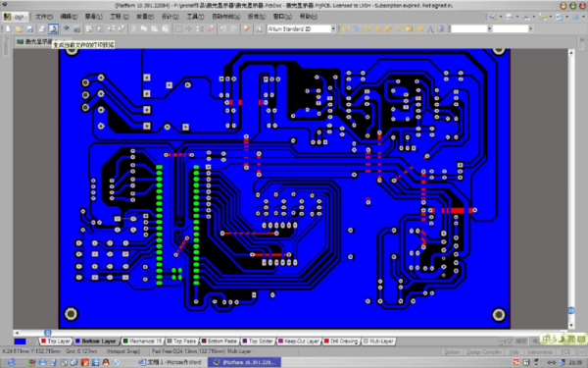Viewport: 588px width, 368px height.
Task: Select the Place Pad tool icon
Action: pos(377,28)
